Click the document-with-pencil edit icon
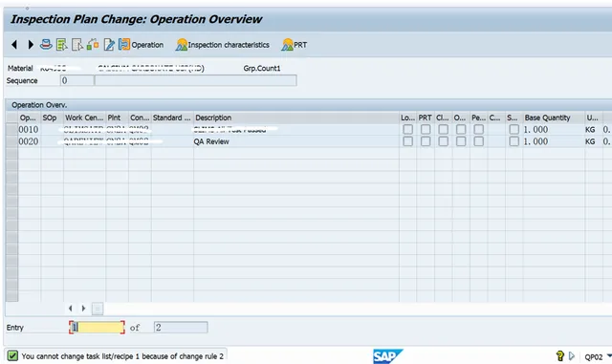This screenshot has width=612, height=364. pyautogui.click(x=109, y=45)
